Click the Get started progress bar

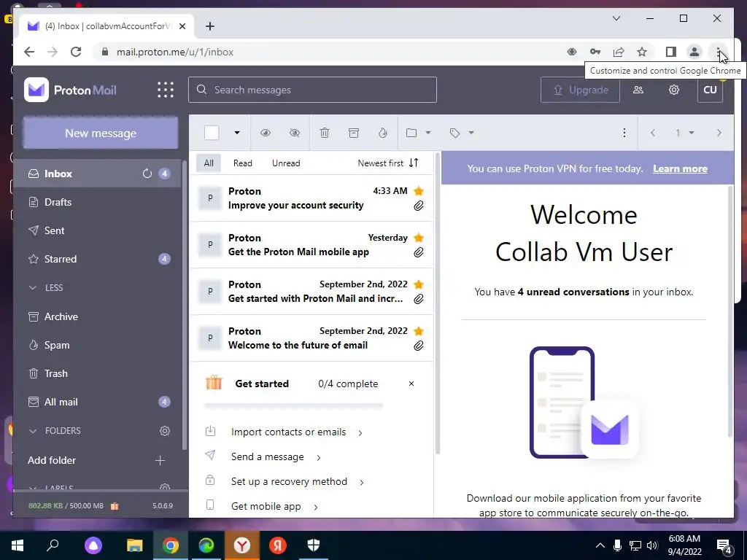point(293,406)
